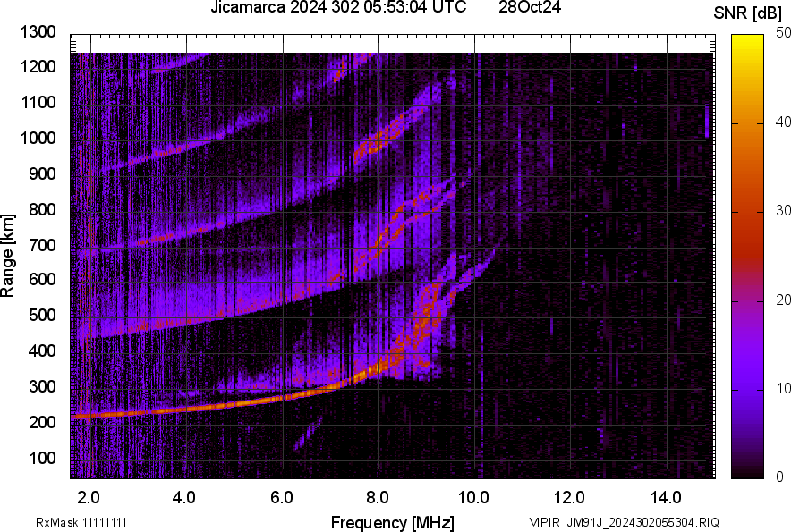
Task: Click the y-axis tick label '300'
Action: [x=42, y=387]
